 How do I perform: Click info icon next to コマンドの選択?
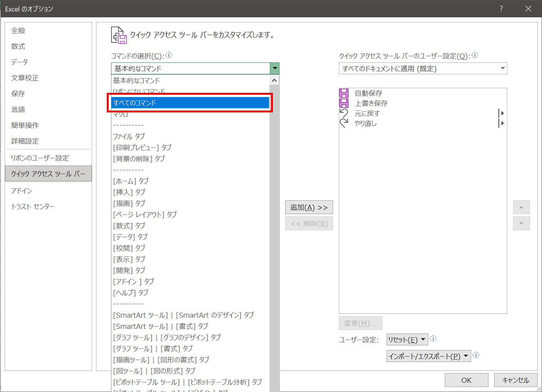[x=169, y=55]
